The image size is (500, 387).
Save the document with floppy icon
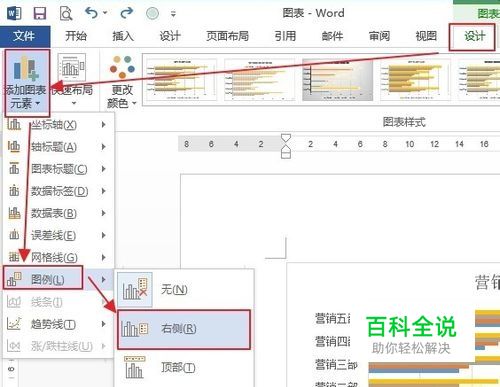click(x=40, y=13)
